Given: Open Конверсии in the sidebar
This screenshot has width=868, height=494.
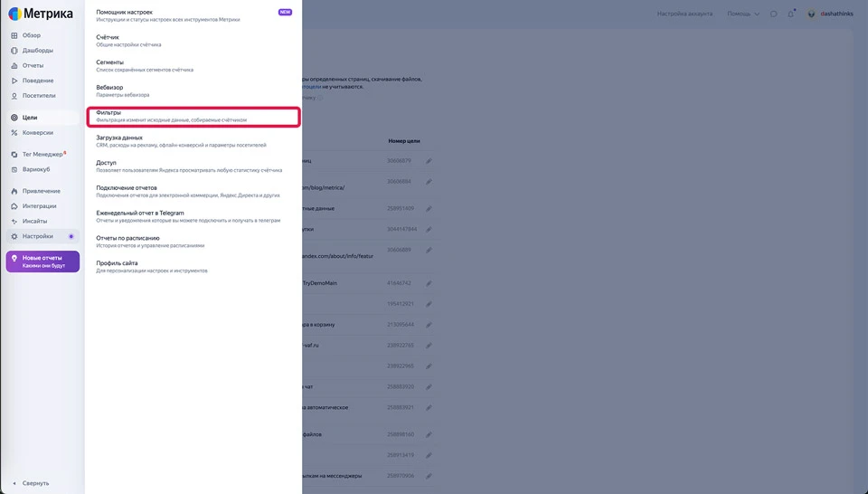Looking at the screenshot, I should (x=37, y=133).
